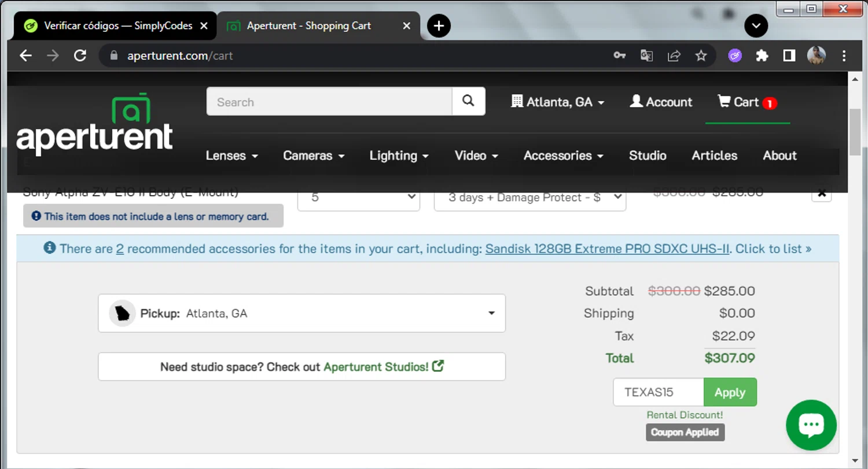868x469 pixels.
Task: Go back to the previous page
Action: [x=25, y=56]
